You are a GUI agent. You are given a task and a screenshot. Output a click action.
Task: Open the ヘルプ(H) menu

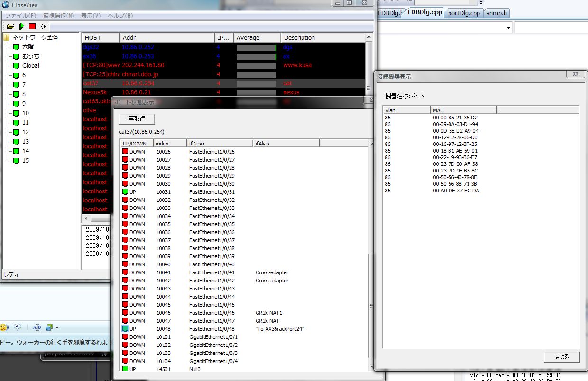(x=120, y=16)
